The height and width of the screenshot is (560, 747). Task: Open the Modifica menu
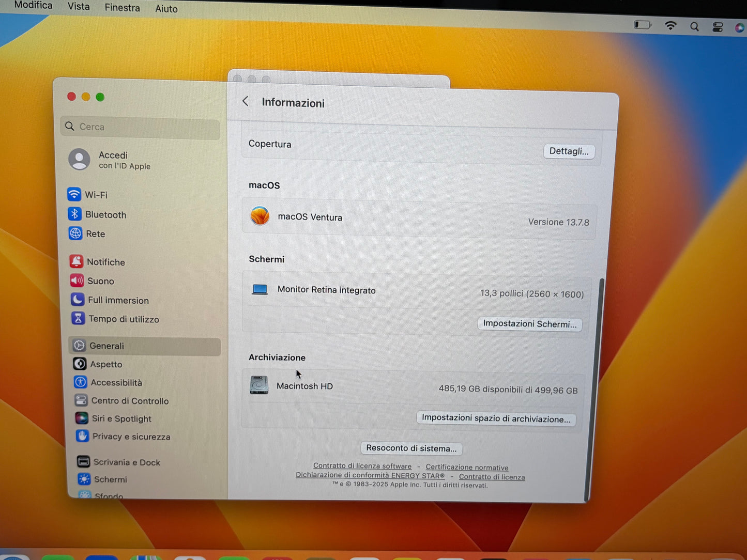[x=33, y=5]
